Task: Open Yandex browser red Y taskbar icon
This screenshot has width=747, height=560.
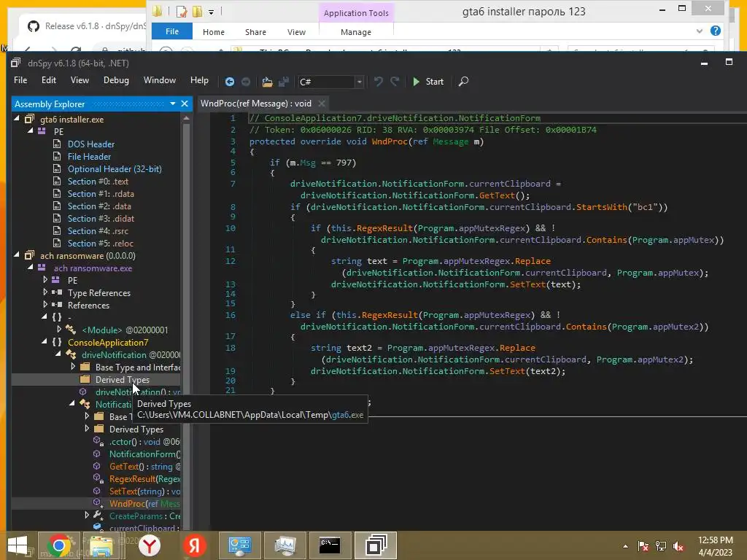Action: pyautogui.click(x=149, y=545)
